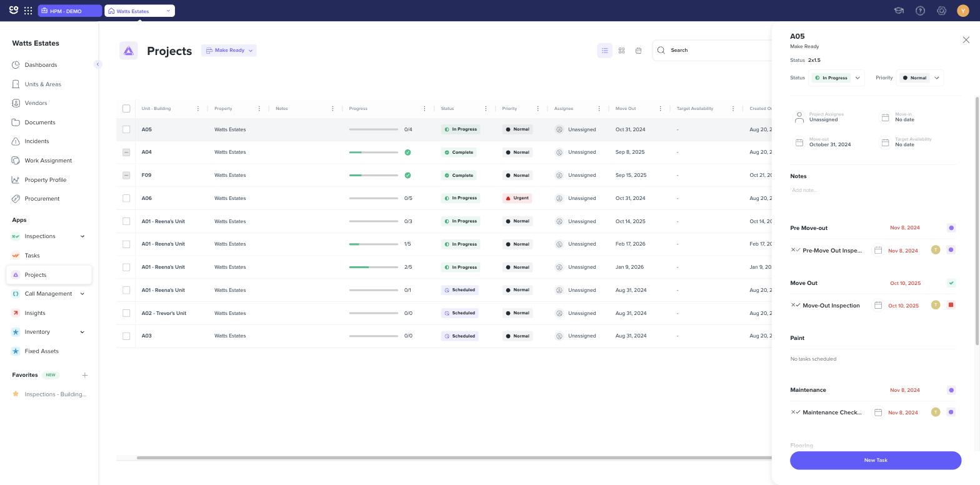
Task: Expand the Inventory sidebar group
Action: [x=82, y=332]
